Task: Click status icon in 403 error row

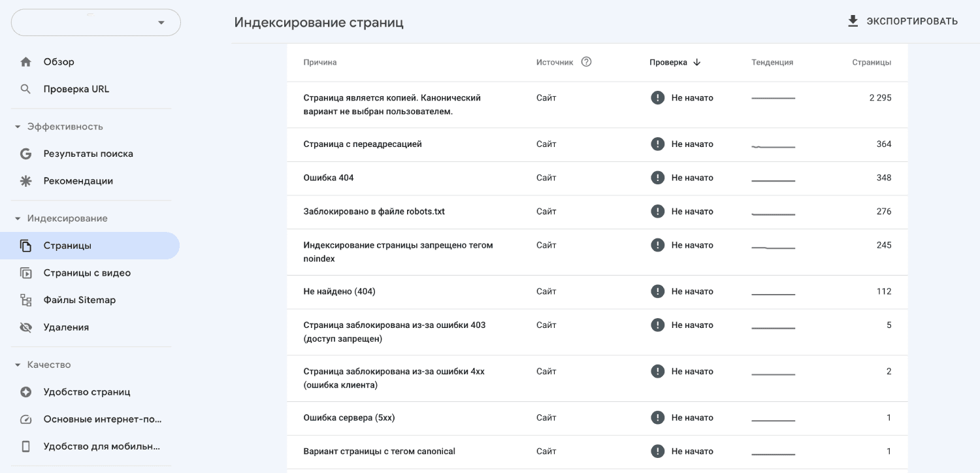Action: pos(658,325)
